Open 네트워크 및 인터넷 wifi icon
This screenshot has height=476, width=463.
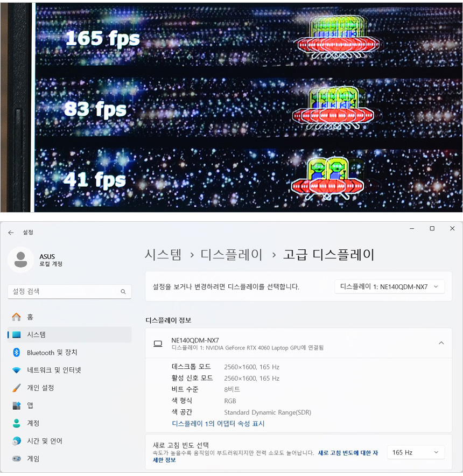coord(16,370)
